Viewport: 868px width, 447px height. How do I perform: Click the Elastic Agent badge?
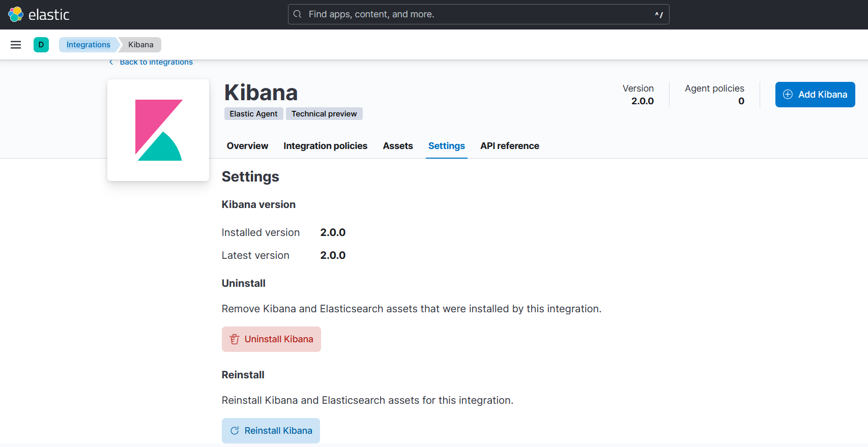pyautogui.click(x=253, y=114)
